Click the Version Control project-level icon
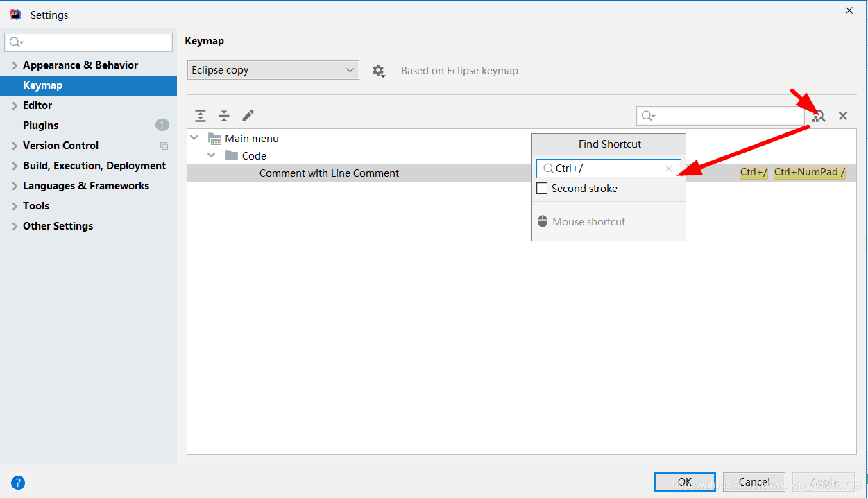868x498 pixels. [x=164, y=146]
